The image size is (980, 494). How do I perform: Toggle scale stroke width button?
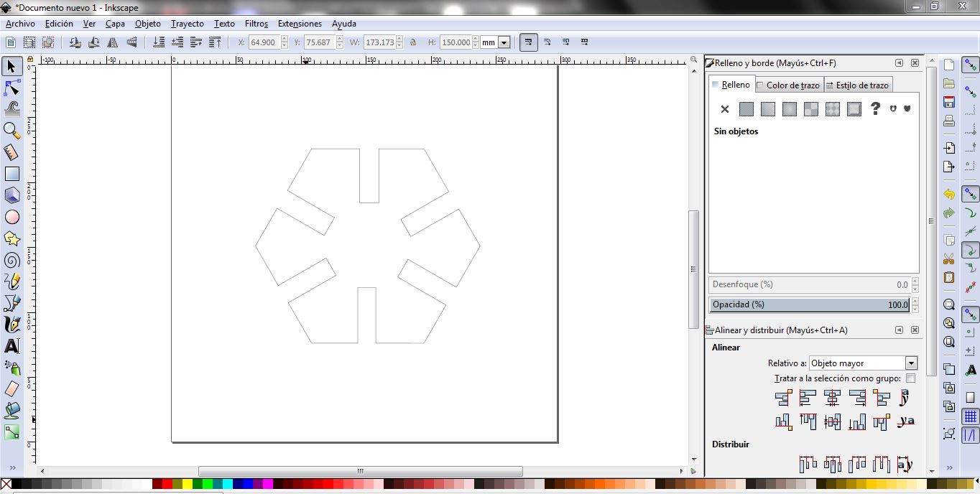coord(529,42)
